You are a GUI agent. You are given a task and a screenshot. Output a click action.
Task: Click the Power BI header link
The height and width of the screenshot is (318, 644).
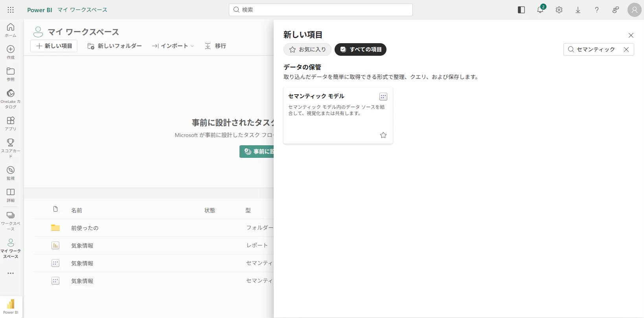[40, 10]
